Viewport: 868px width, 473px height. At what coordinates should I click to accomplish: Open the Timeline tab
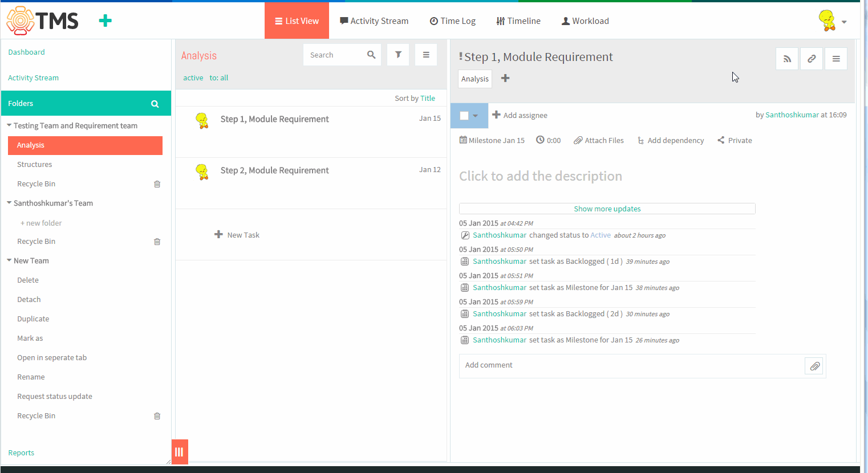tap(518, 21)
